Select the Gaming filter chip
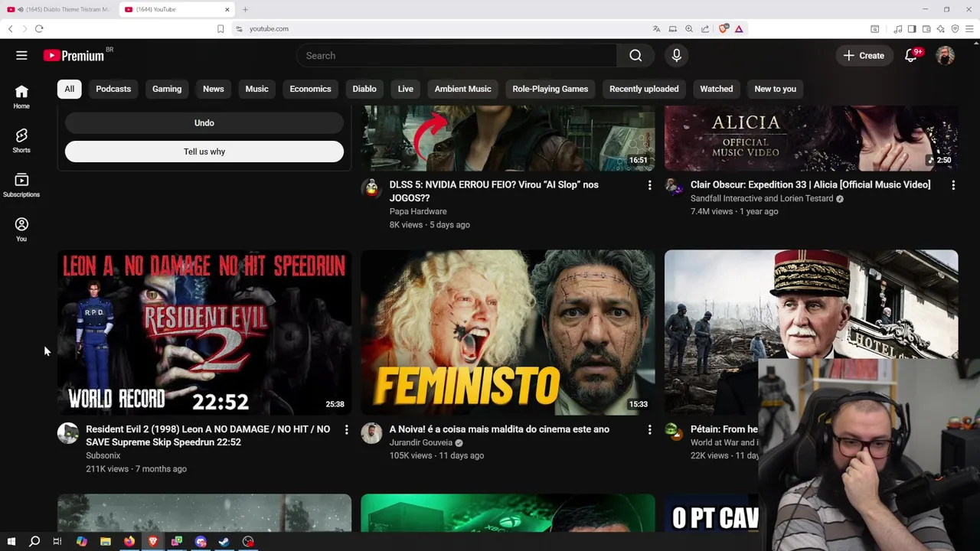980x551 pixels. coord(167,89)
